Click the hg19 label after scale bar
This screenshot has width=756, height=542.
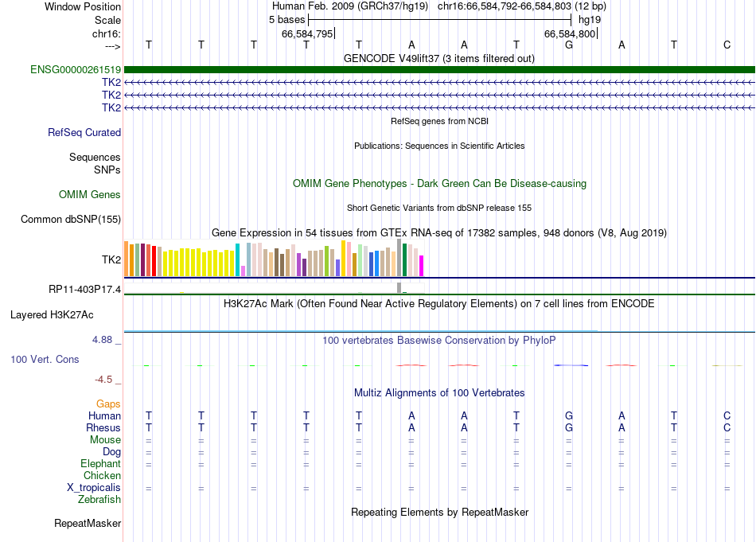(590, 20)
